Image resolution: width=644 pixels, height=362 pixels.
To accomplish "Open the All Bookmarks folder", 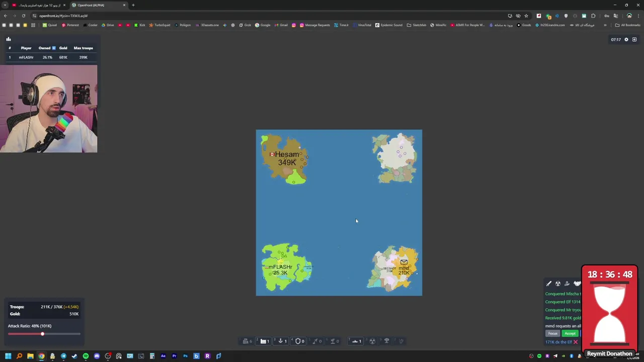I will [628, 25].
